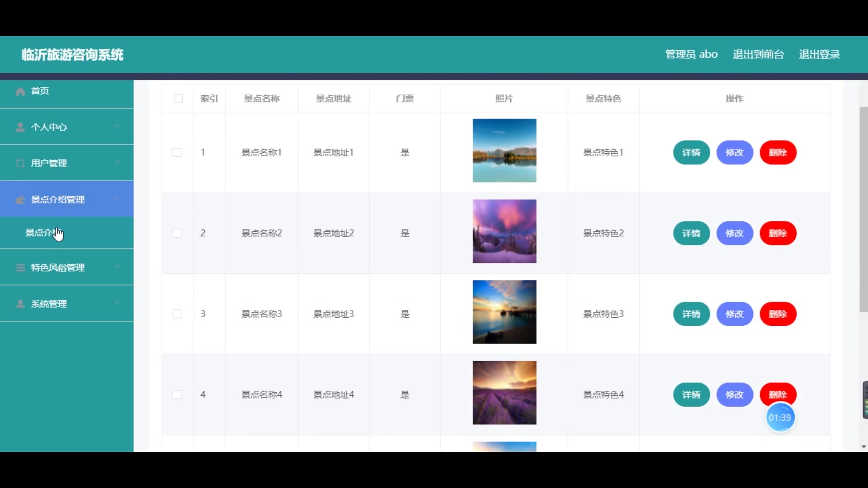This screenshot has width=868, height=488.
Task: Check the box for row 景点名称1
Action: coord(177,153)
